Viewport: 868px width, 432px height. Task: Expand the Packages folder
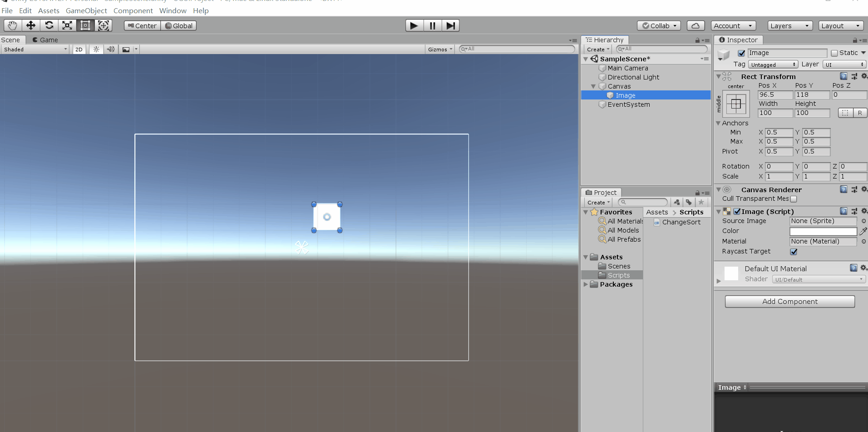click(x=586, y=284)
